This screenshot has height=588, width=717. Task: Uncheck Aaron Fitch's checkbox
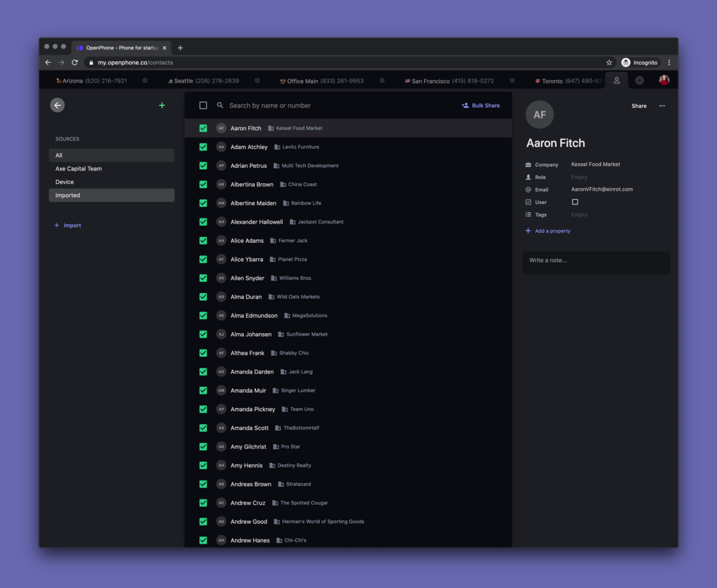click(x=203, y=128)
